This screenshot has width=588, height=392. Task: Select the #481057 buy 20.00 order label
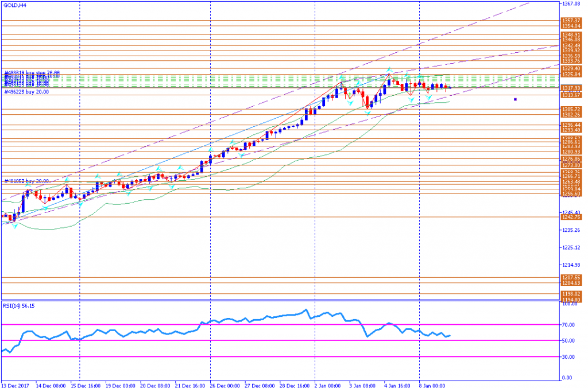26,182
